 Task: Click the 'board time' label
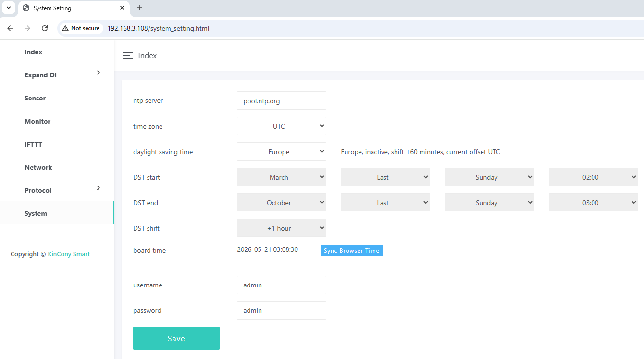click(x=149, y=250)
